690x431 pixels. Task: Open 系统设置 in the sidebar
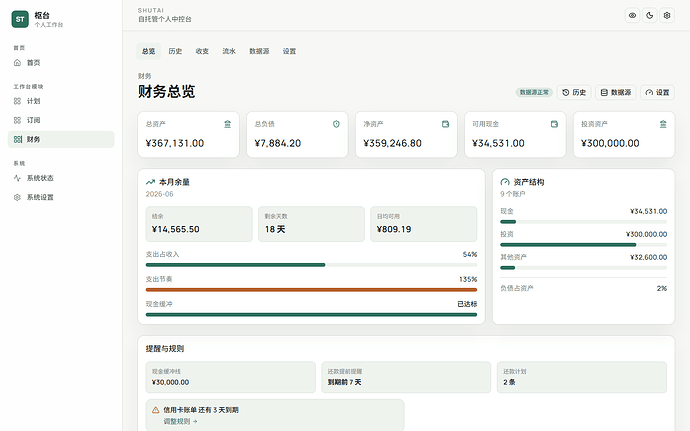tap(61, 197)
